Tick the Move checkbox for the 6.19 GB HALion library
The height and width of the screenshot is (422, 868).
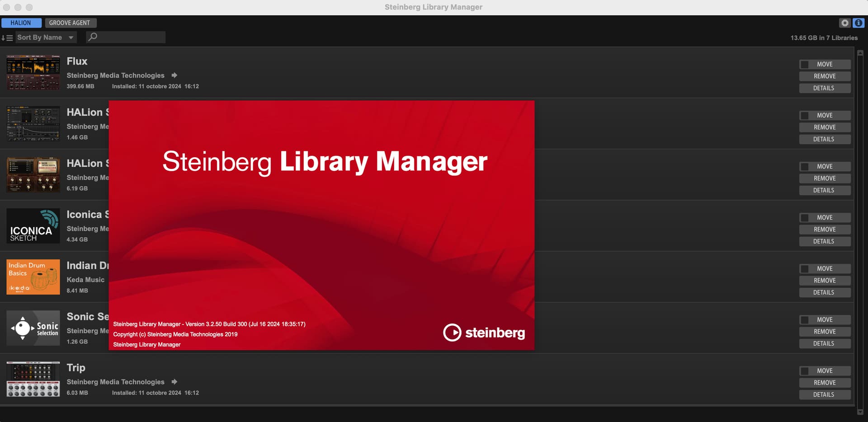(804, 167)
